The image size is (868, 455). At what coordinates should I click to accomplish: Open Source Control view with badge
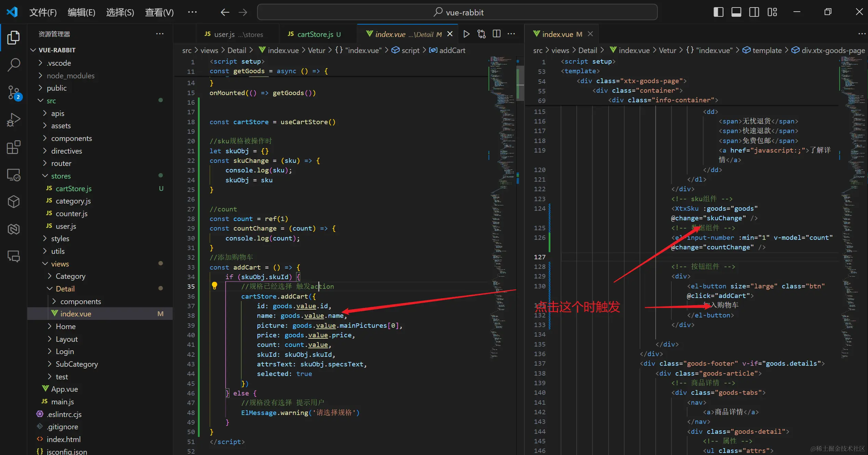(x=14, y=92)
